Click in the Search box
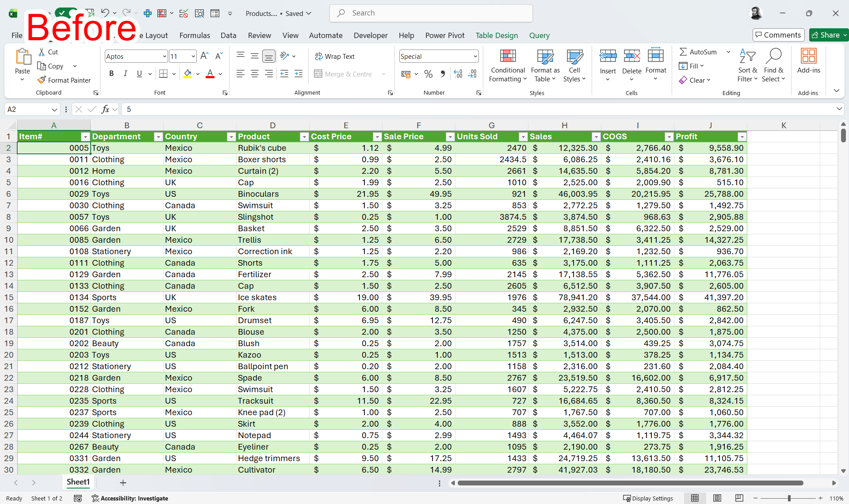This screenshot has width=849, height=504. (x=431, y=13)
